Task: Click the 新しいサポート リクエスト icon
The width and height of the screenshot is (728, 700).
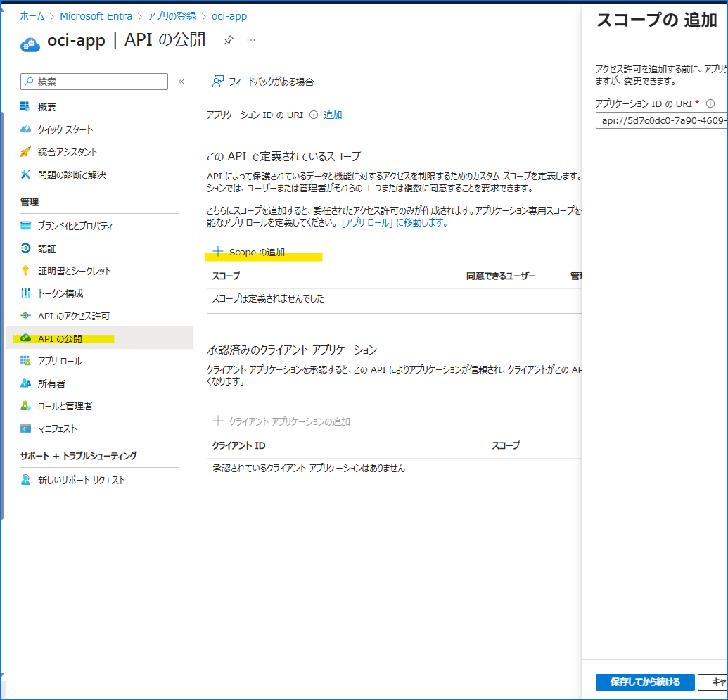Action: [x=25, y=479]
